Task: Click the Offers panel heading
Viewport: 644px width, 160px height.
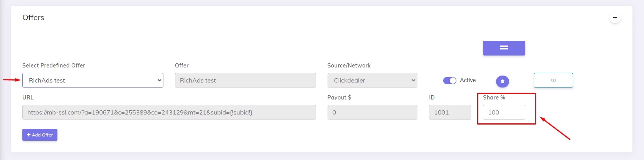Action: (33, 17)
